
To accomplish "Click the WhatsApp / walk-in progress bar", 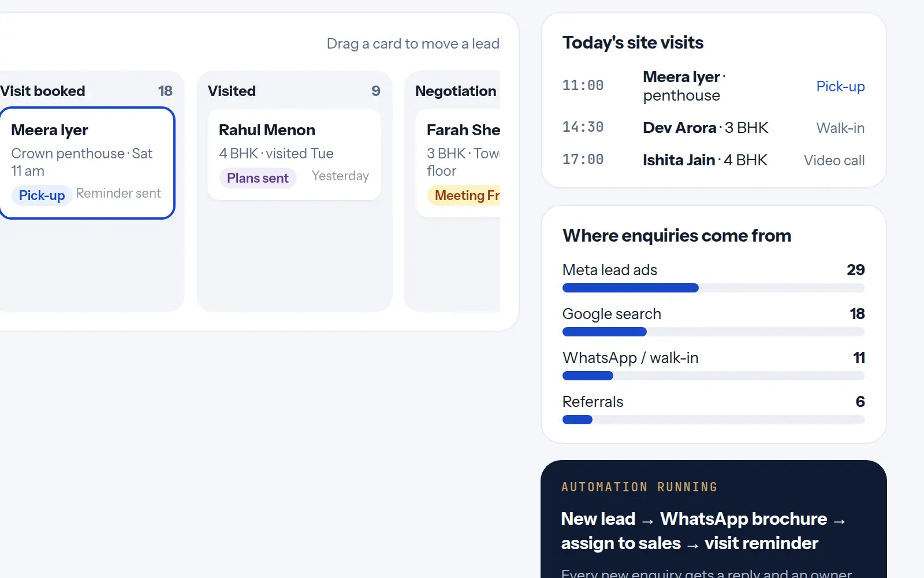I will point(714,376).
